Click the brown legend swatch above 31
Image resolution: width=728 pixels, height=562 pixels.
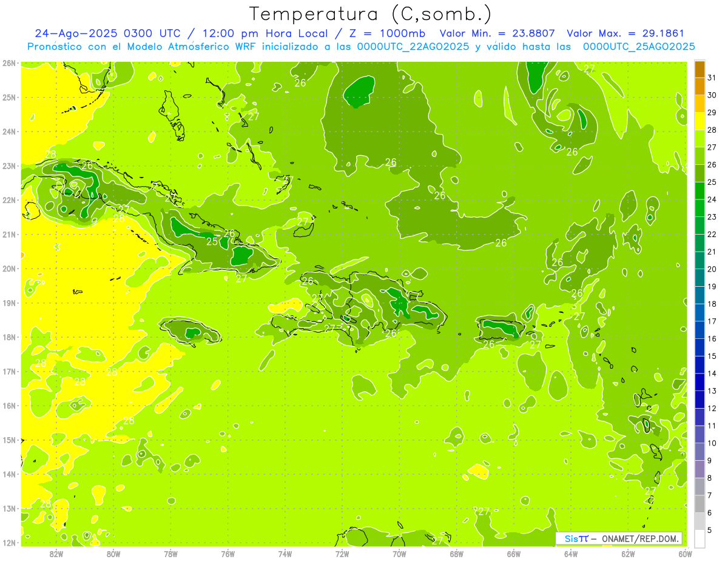point(699,69)
